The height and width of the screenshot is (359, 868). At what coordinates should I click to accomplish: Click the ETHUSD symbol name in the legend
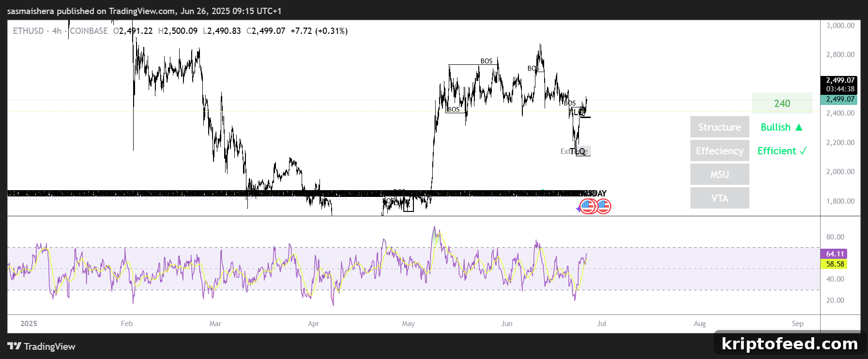28,31
